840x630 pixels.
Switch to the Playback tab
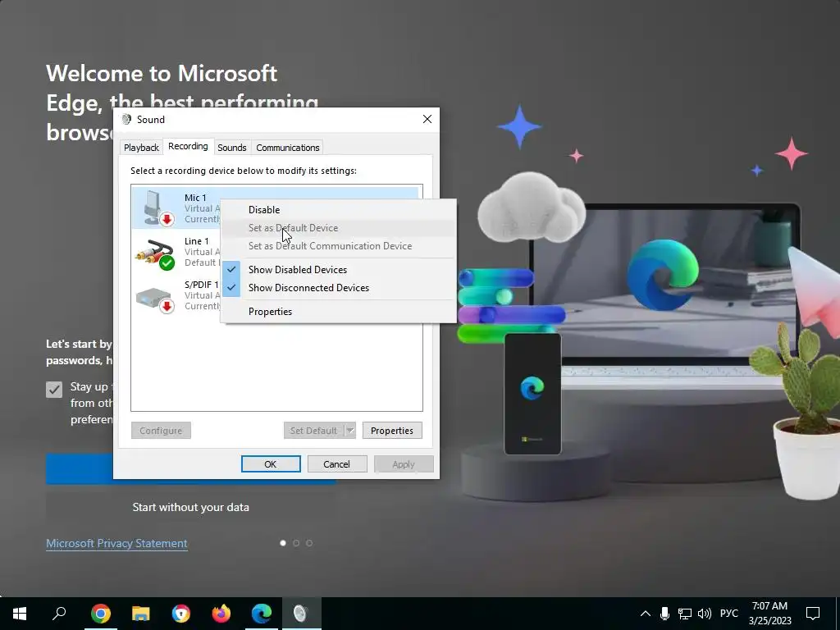(141, 148)
